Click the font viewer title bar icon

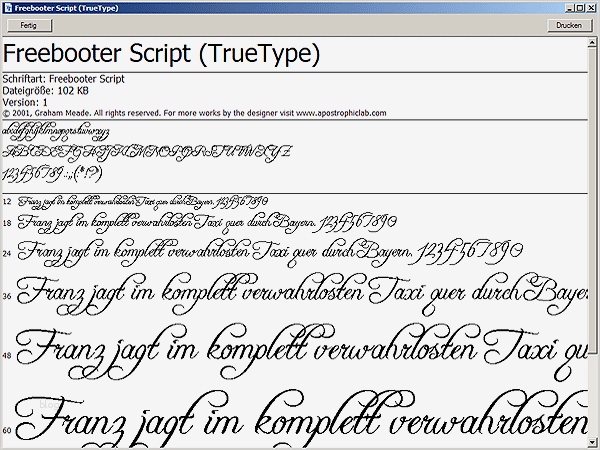pos(7,7)
